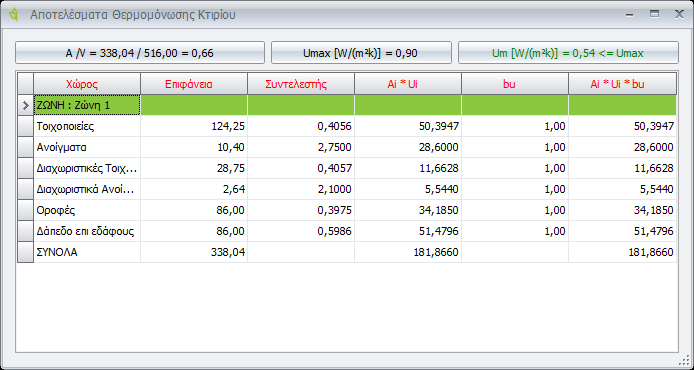Click the row selector box beside Ανοίγματα
694x370 pixels.
25,147
